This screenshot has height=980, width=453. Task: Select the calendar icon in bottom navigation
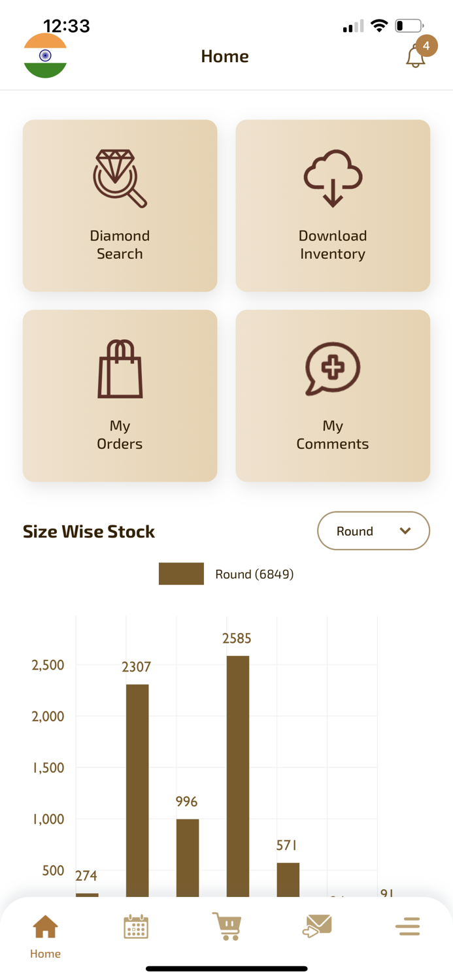pyautogui.click(x=135, y=926)
